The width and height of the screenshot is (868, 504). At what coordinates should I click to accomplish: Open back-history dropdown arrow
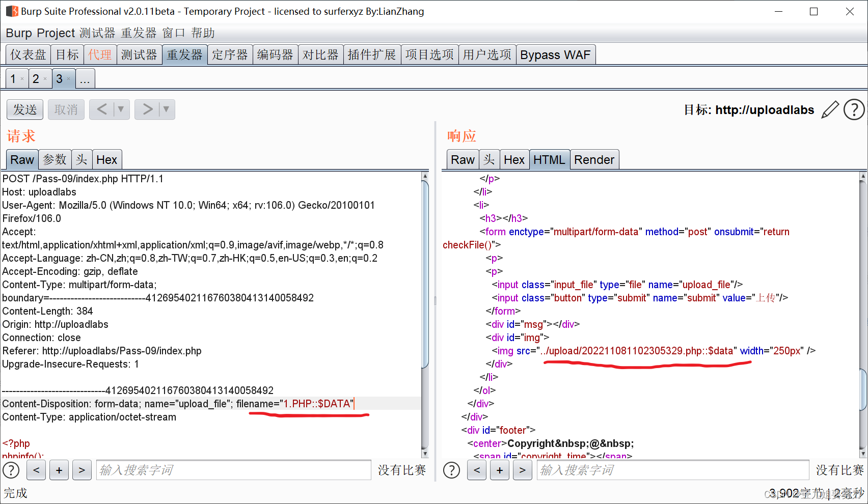[x=121, y=109]
